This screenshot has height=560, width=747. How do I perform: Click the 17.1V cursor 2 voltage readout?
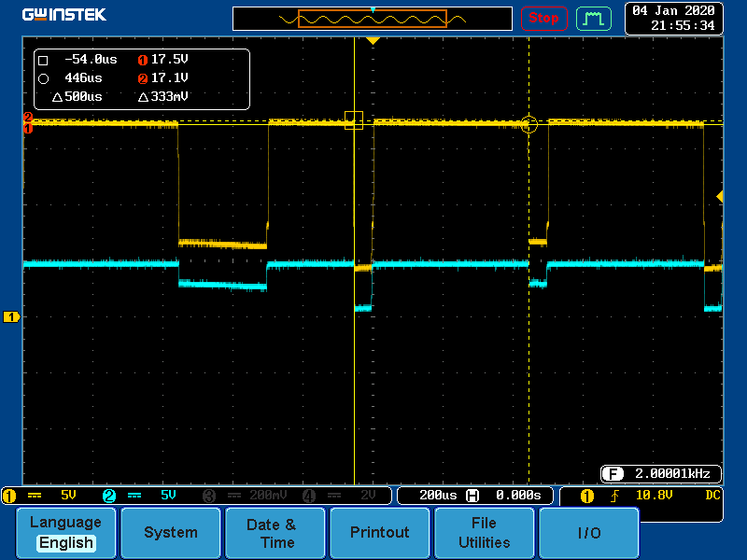click(x=170, y=77)
